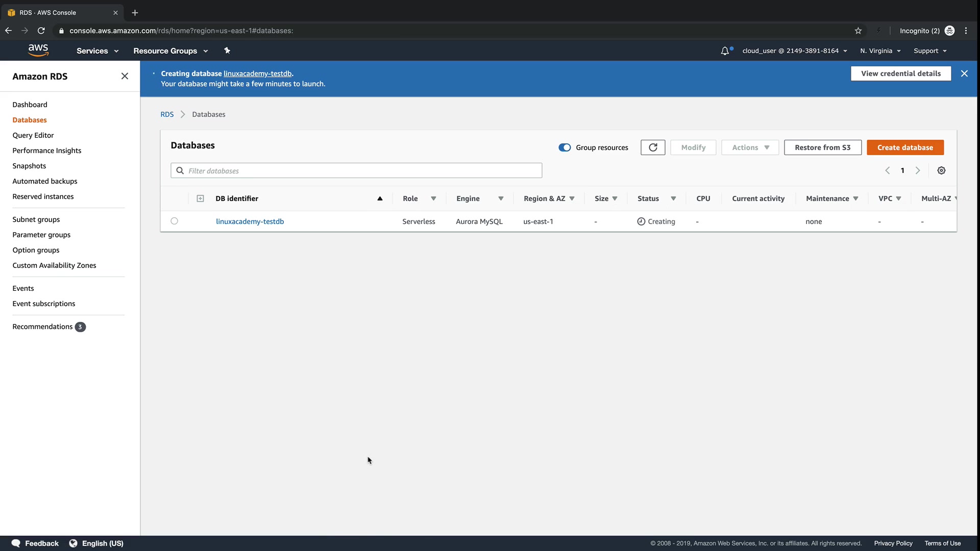The image size is (980, 551).
Task: Open the linuxacademy-testdb database link
Action: click(x=250, y=221)
